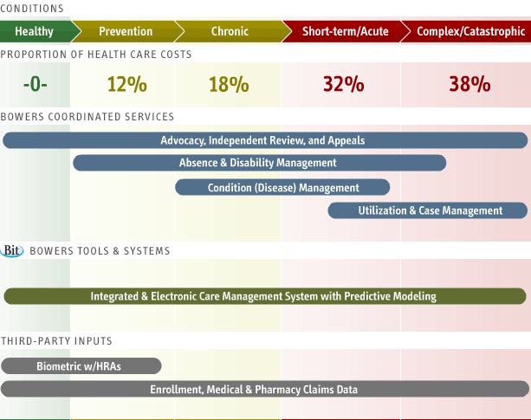
Task: Select the Prevention condition tab
Action: coord(126,32)
